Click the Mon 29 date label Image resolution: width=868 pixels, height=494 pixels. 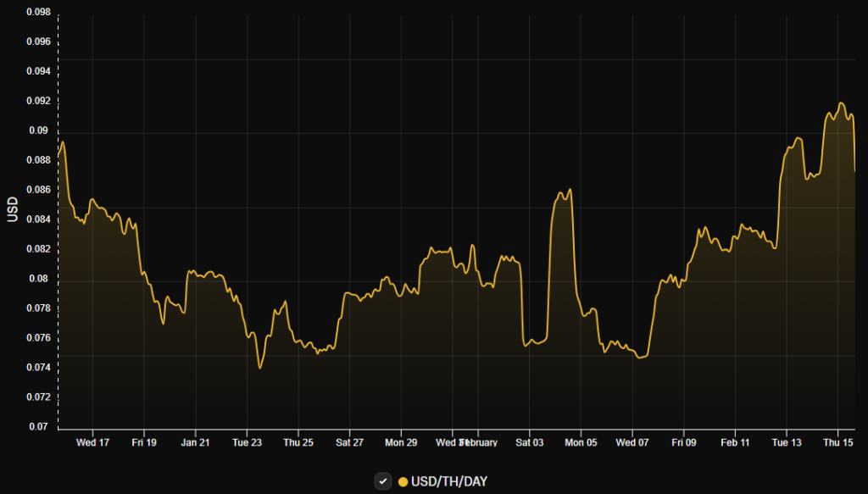[x=401, y=441]
